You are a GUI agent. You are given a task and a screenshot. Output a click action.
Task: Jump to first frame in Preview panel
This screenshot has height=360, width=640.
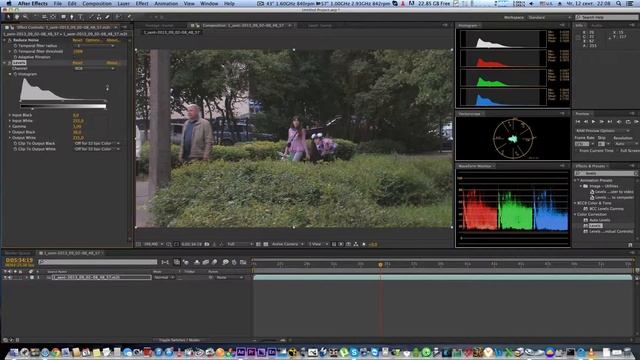578,122
